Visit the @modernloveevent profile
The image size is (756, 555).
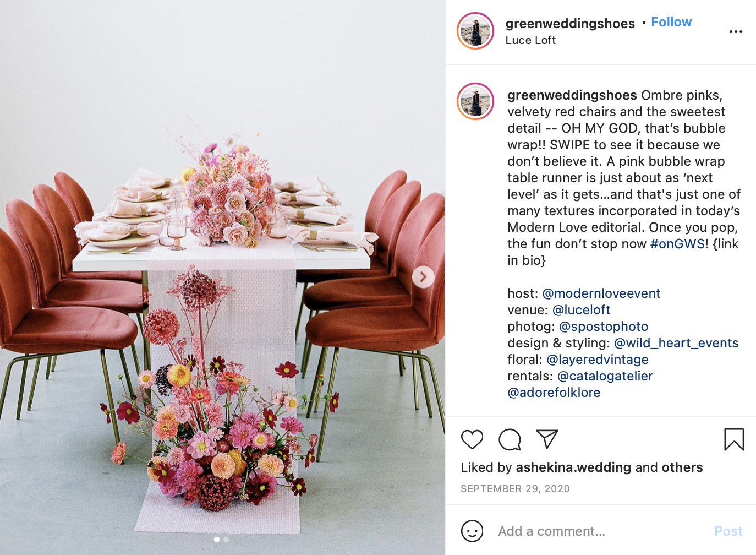(x=601, y=293)
